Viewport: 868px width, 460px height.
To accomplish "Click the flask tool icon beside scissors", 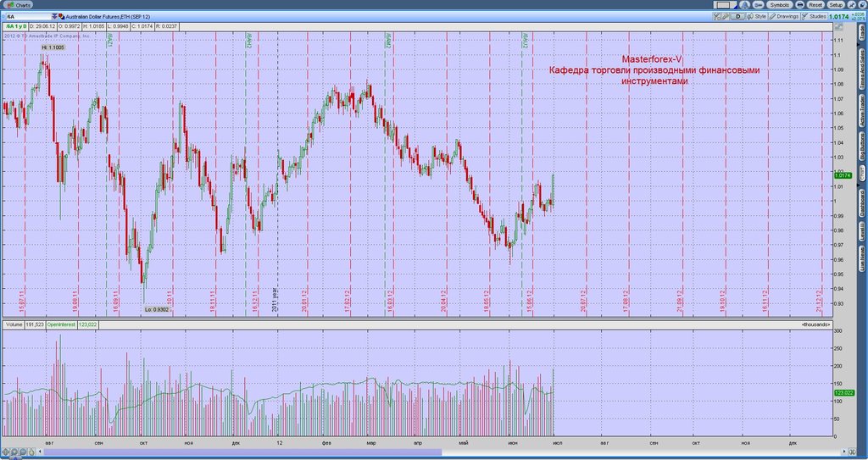I will (726, 17).
